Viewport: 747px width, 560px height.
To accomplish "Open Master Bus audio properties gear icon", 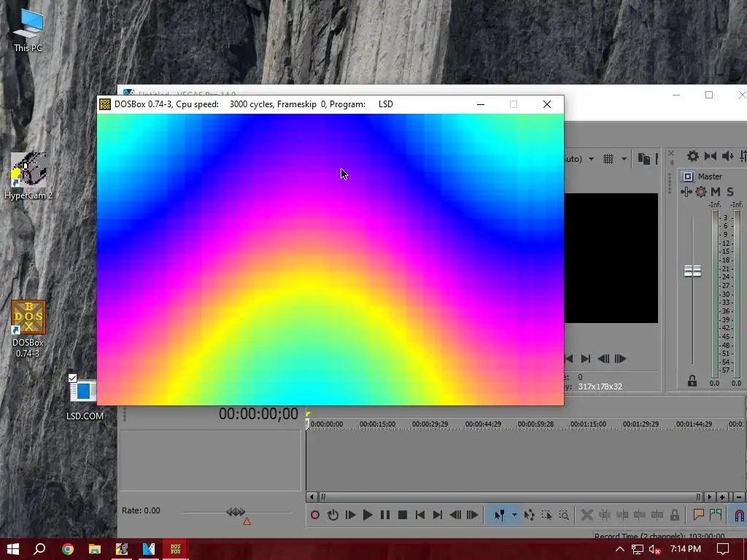I will (693, 156).
